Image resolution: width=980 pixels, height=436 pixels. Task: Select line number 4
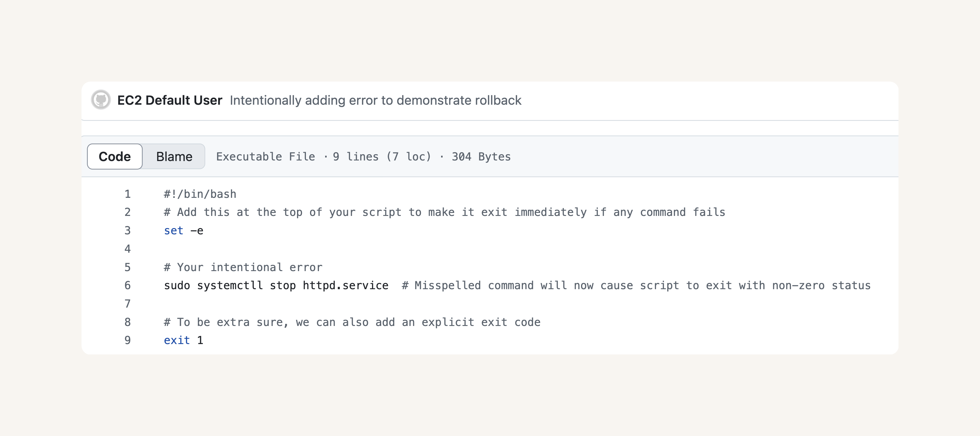[128, 249]
